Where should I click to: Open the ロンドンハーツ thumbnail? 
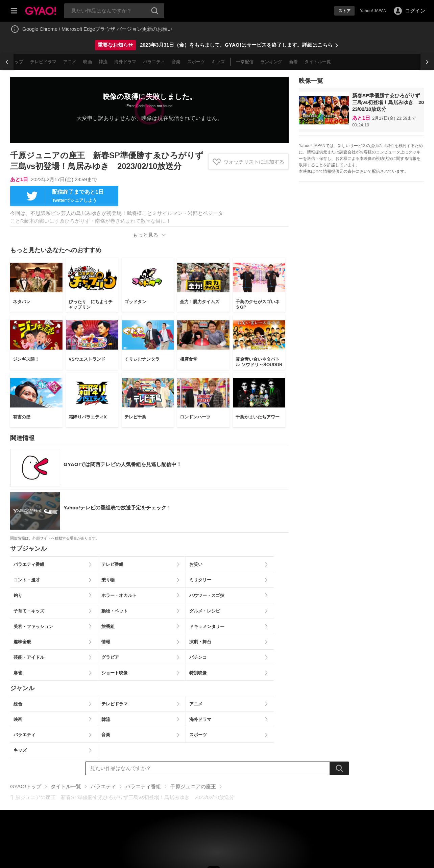(x=203, y=393)
